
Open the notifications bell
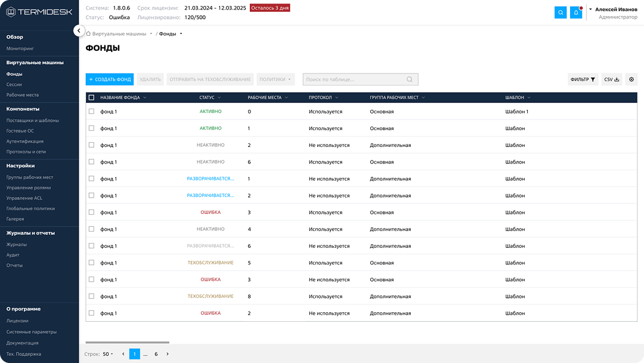click(x=576, y=13)
